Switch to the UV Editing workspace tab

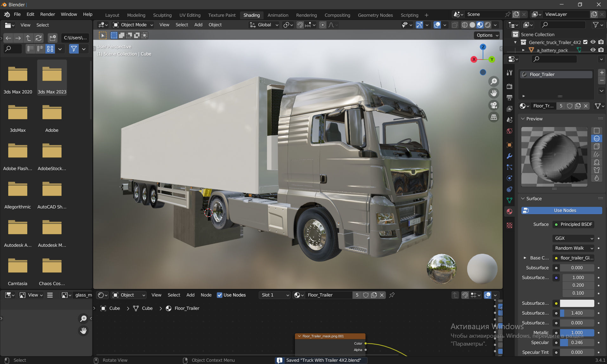(x=190, y=15)
